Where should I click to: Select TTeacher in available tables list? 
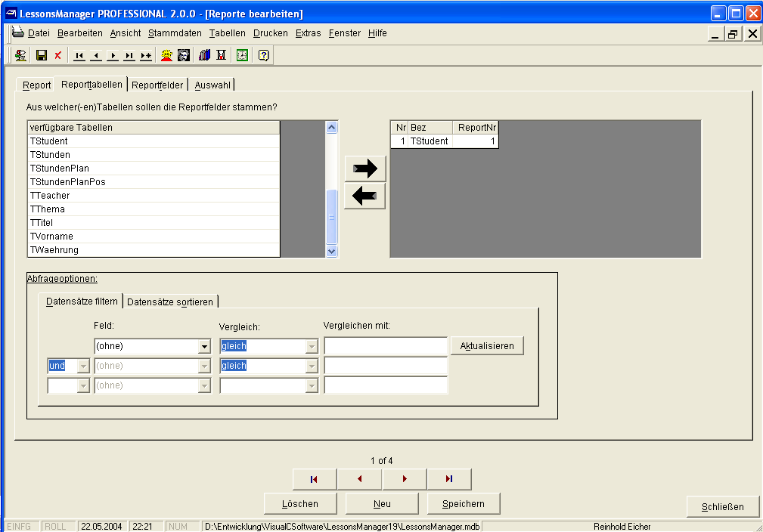[x=50, y=196]
